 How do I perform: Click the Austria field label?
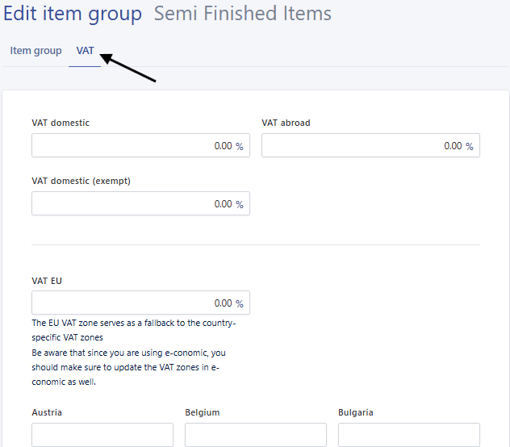tap(47, 412)
